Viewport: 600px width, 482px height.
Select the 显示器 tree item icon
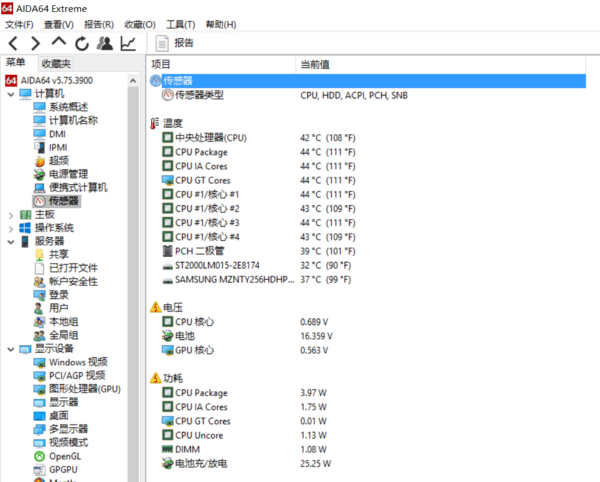(39, 402)
